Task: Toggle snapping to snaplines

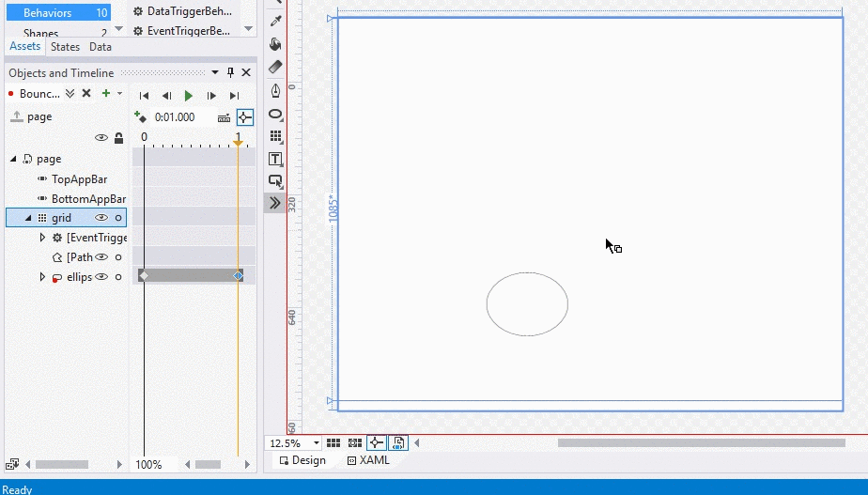Action: click(377, 442)
